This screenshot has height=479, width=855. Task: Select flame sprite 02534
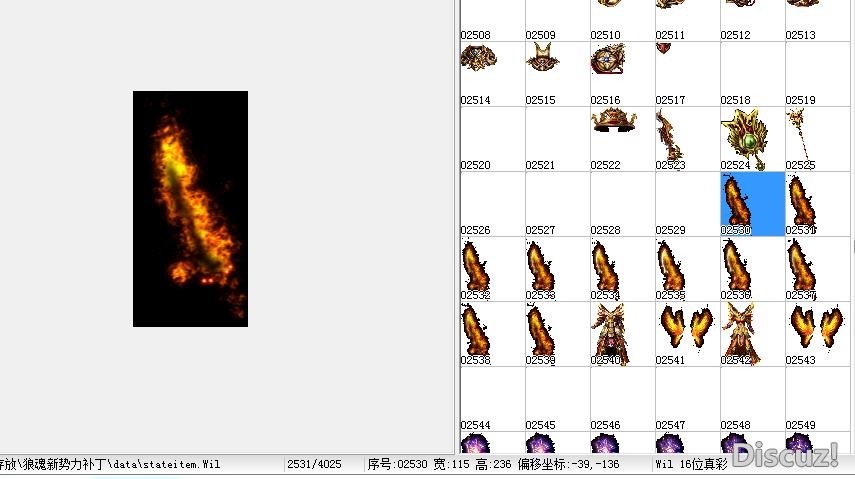(x=623, y=269)
